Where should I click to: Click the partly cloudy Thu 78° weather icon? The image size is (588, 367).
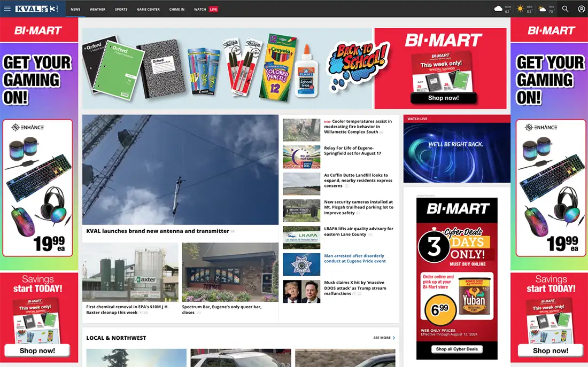pyautogui.click(x=542, y=9)
